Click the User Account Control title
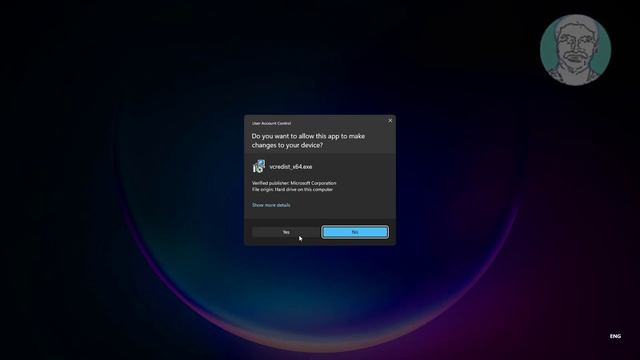640x360 pixels. [271, 123]
